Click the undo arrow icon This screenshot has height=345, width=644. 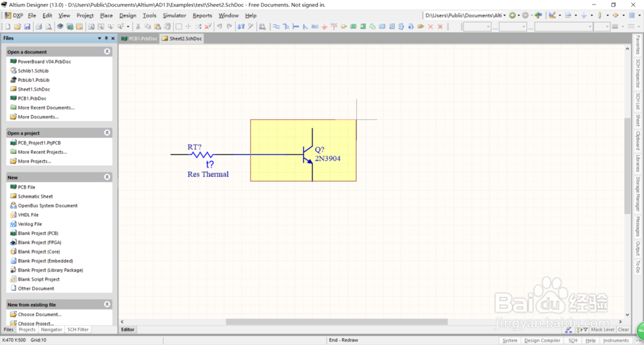(x=220, y=26)
